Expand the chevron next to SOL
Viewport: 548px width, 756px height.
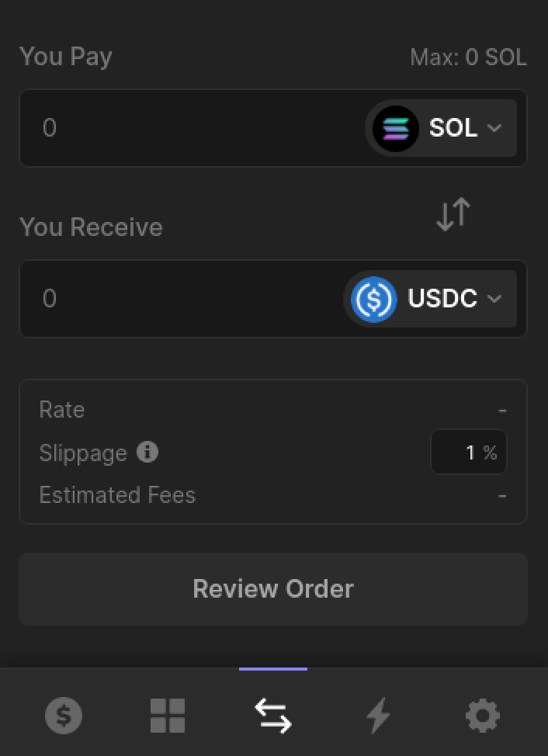pos(494,128)
